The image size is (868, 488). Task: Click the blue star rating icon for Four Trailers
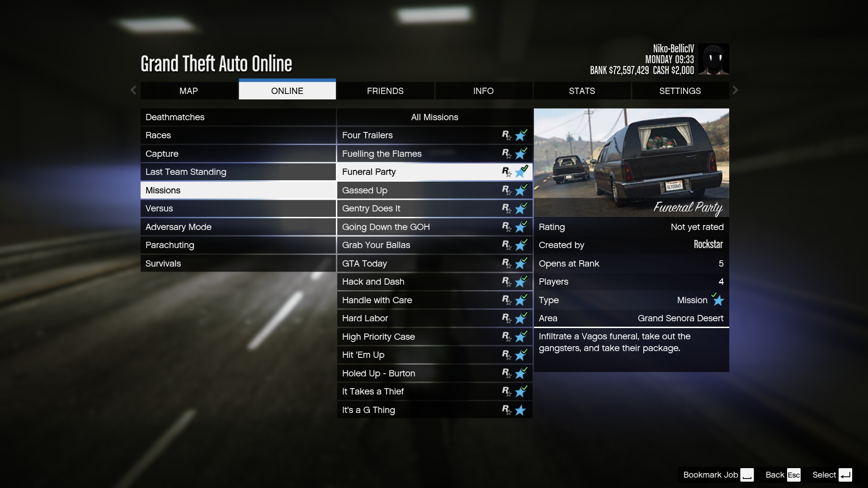521,136
